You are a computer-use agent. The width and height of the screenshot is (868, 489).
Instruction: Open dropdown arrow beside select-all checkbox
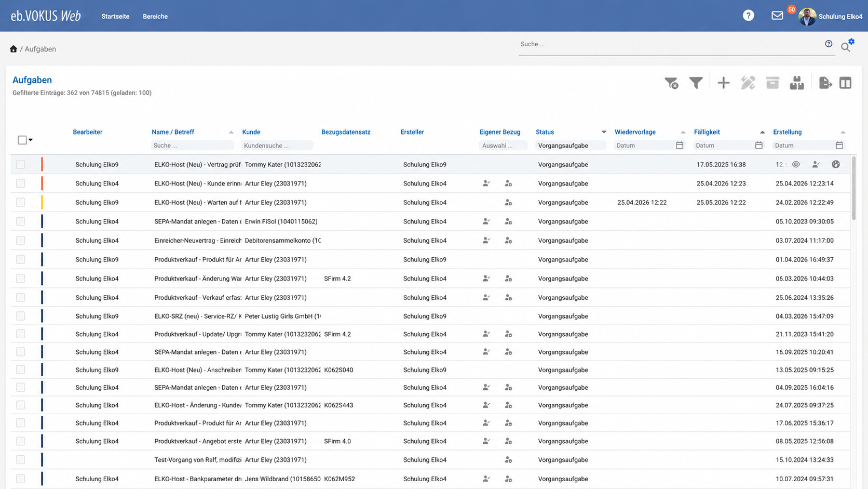coord(31,140)
